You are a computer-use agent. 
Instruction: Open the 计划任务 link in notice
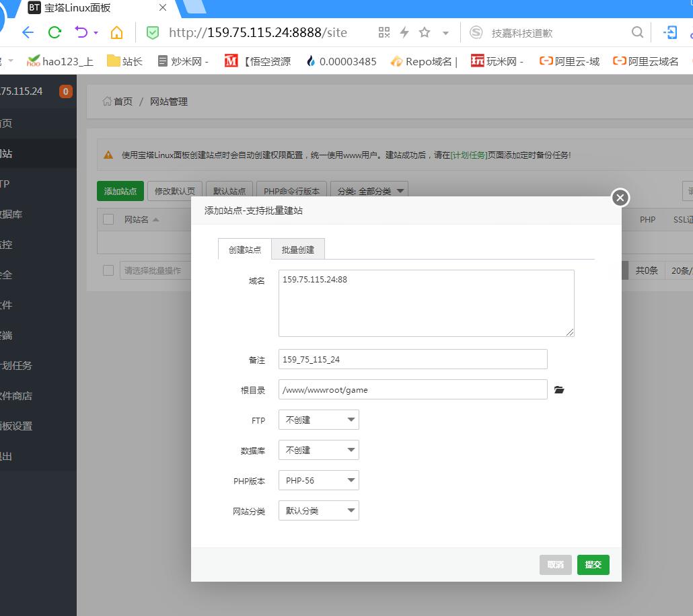click(469, 155)
